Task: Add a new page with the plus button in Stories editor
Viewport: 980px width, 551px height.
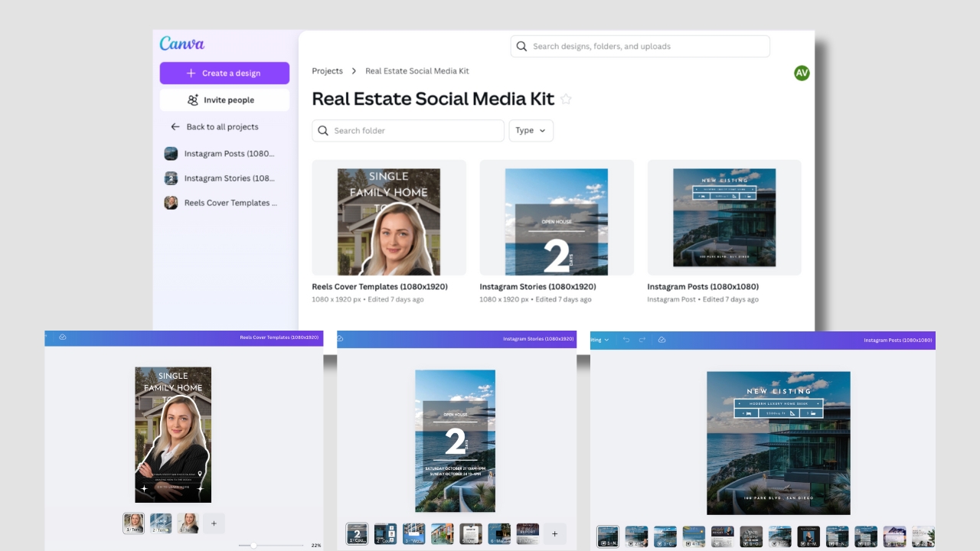Action: tap(554, 533)
